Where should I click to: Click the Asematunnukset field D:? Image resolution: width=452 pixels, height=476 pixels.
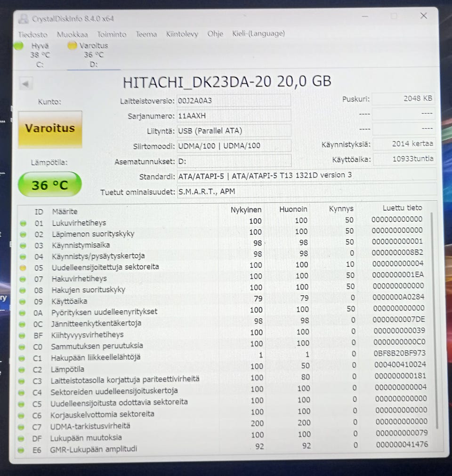coord(234,161)
